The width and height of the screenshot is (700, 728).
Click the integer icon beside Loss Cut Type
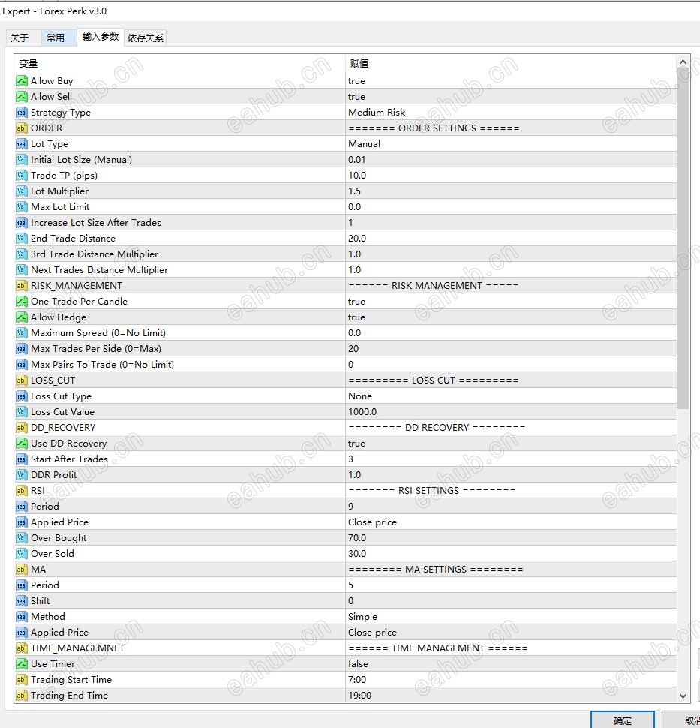[21, 396]
